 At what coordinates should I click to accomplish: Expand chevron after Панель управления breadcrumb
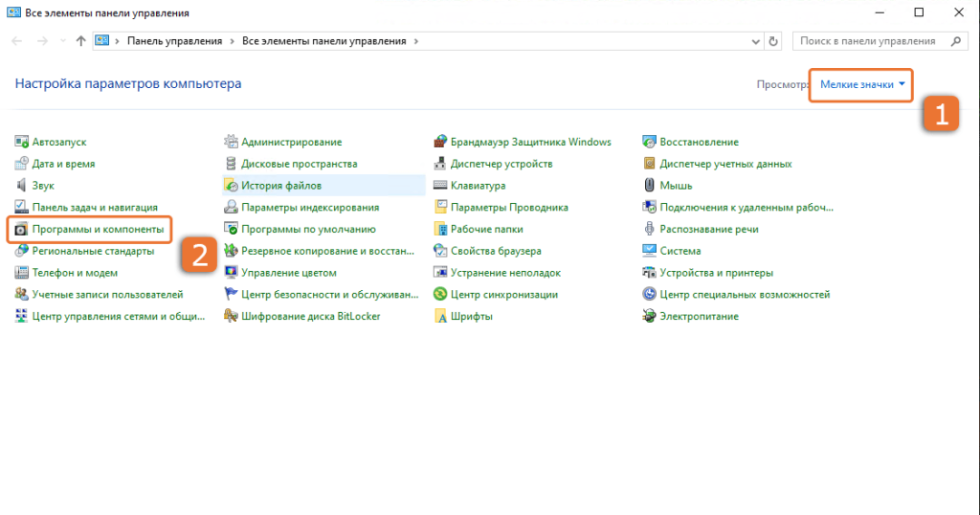click(232, 41)
